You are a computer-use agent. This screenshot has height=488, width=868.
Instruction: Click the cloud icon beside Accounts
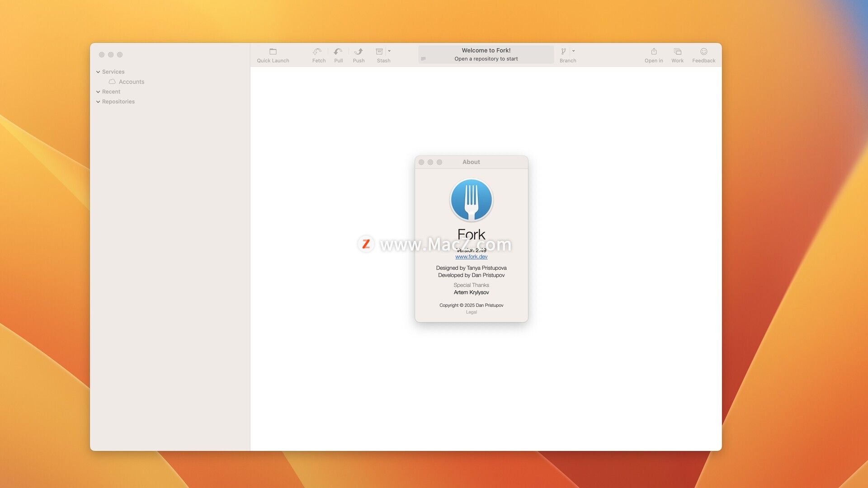(x=112, y=82)
